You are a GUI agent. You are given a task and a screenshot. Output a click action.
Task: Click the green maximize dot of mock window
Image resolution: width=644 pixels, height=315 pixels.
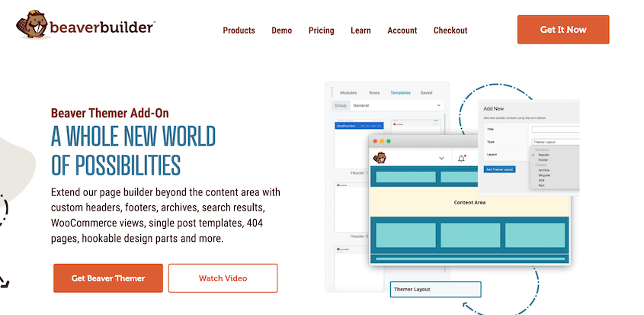click(389, 141)
